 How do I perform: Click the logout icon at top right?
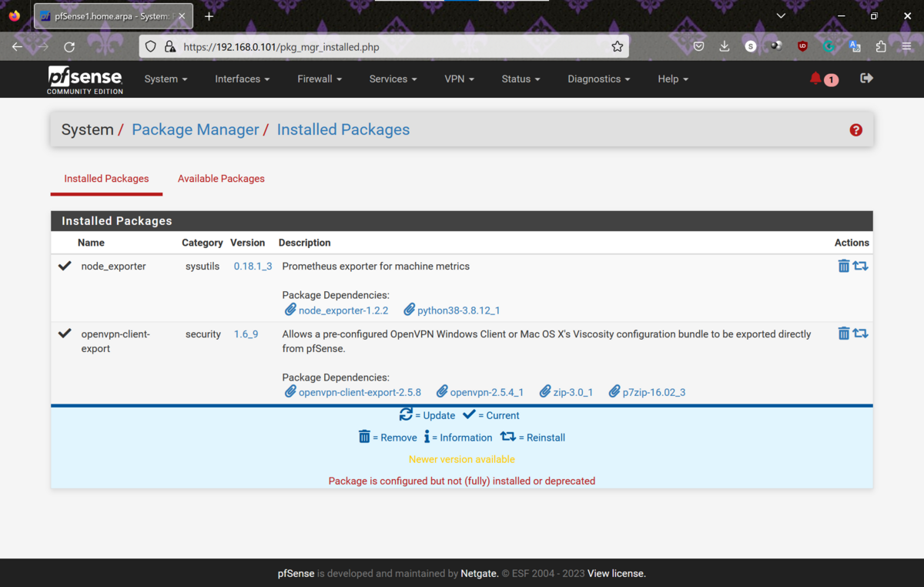coord(866,78)
